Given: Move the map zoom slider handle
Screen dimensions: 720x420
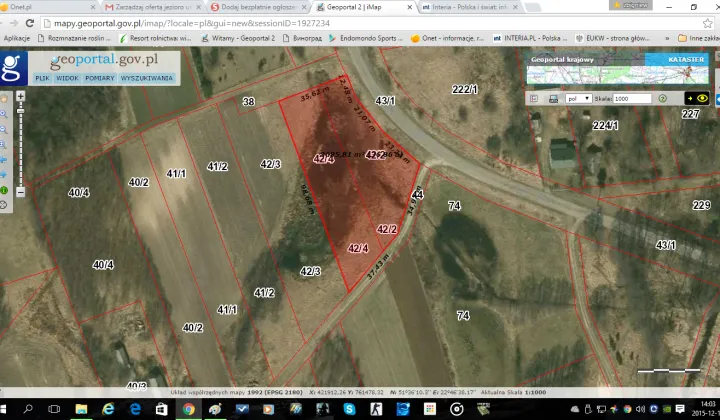Looking at the screenshot, I should (x=20, y=111).
